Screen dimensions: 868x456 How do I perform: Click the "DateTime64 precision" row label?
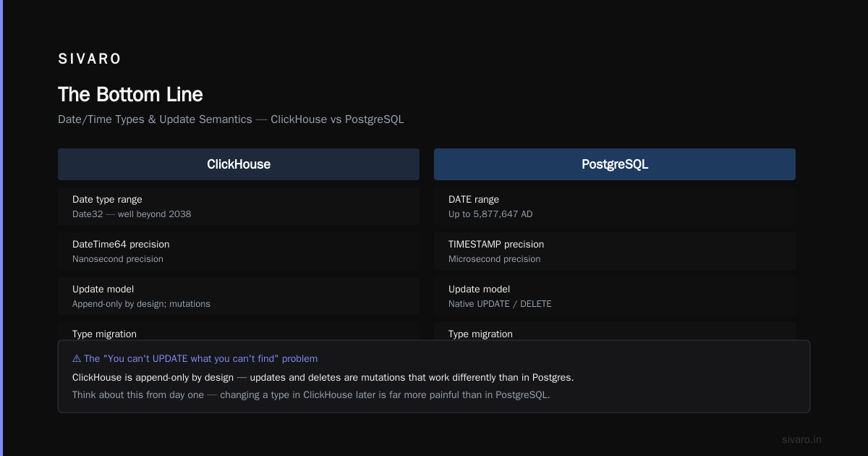121,244
